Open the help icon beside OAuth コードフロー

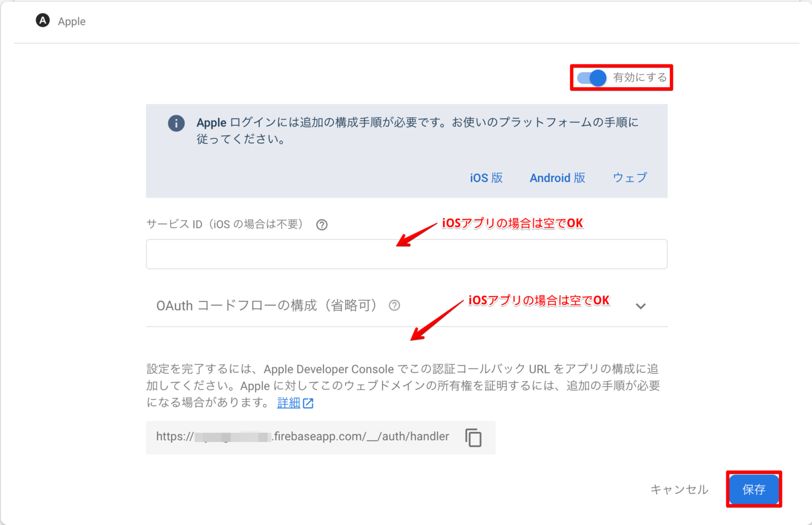point(394,305)
